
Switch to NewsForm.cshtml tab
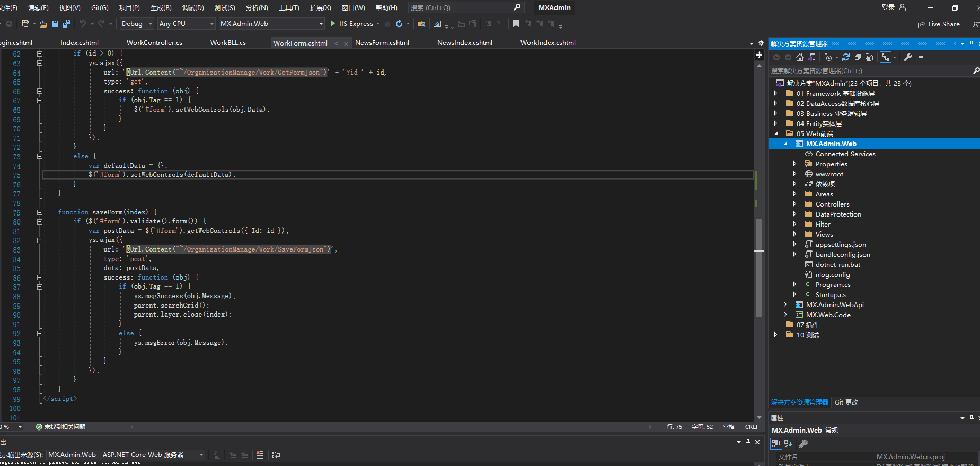click(x=382, y=43)
